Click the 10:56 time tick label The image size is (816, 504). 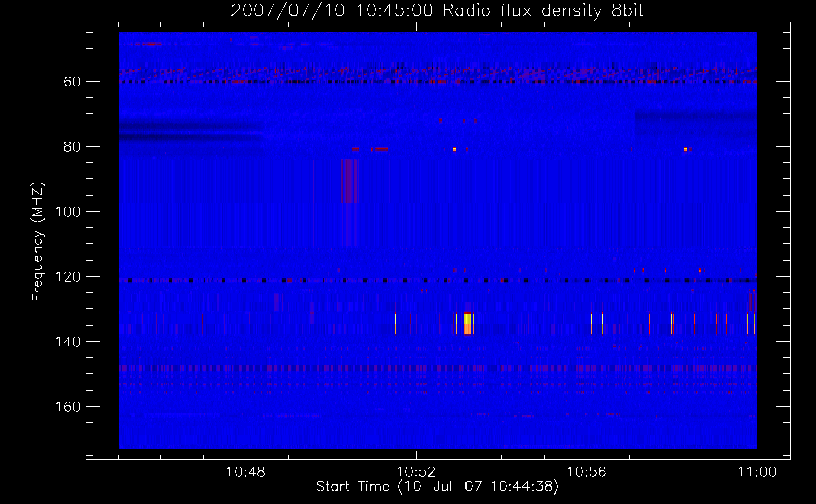[x=587, y=472]
